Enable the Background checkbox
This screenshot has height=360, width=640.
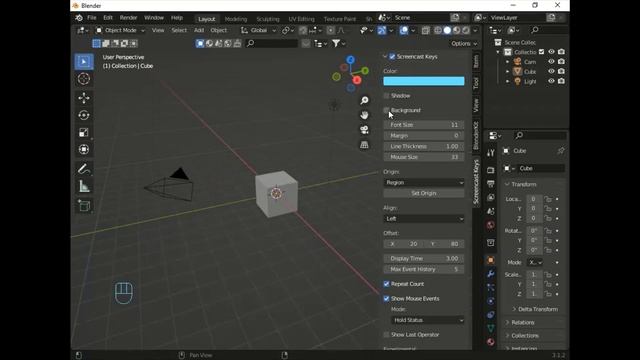386,110
